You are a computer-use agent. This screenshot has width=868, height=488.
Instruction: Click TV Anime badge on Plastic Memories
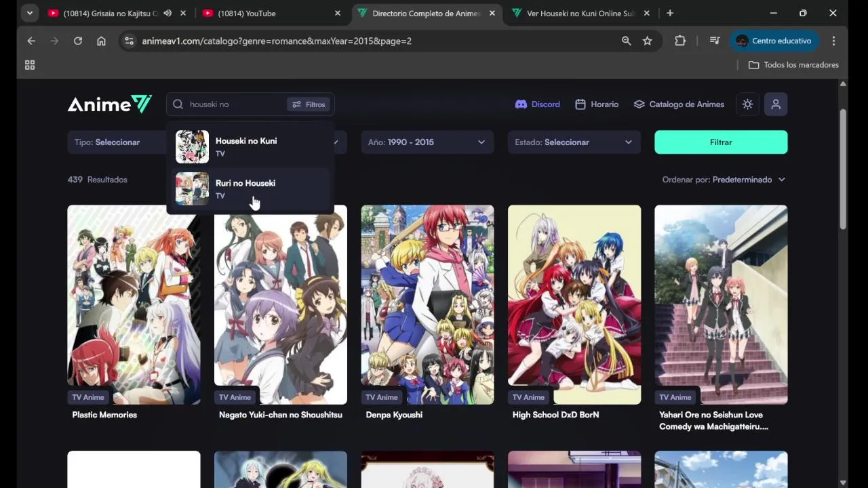click(x=89, y=397)
